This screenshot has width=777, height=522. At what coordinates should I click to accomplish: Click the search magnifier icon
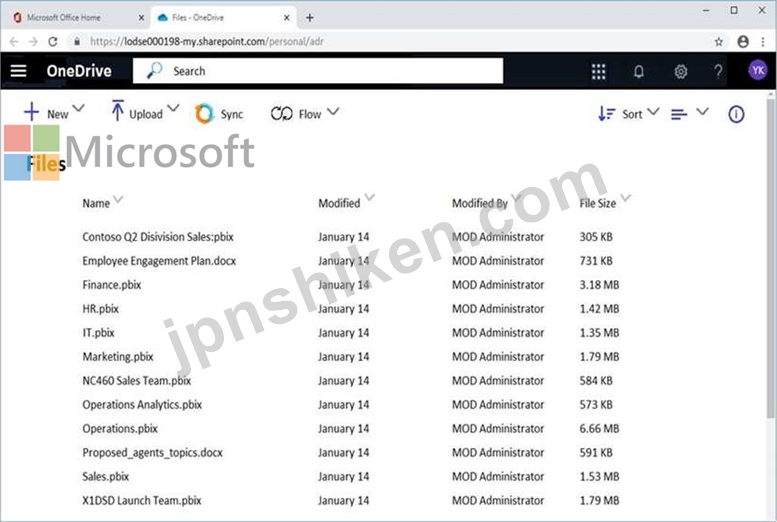(x=154, y=70)
